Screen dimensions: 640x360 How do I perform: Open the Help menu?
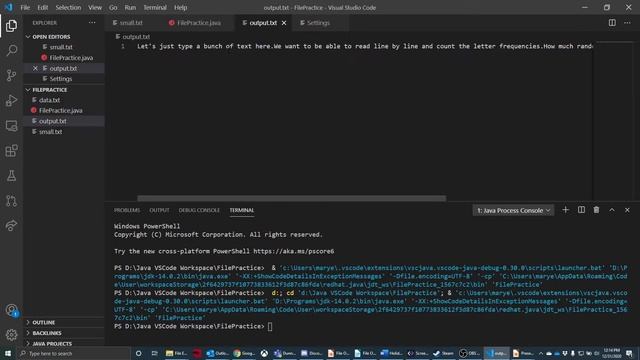(x=180, y=7)
